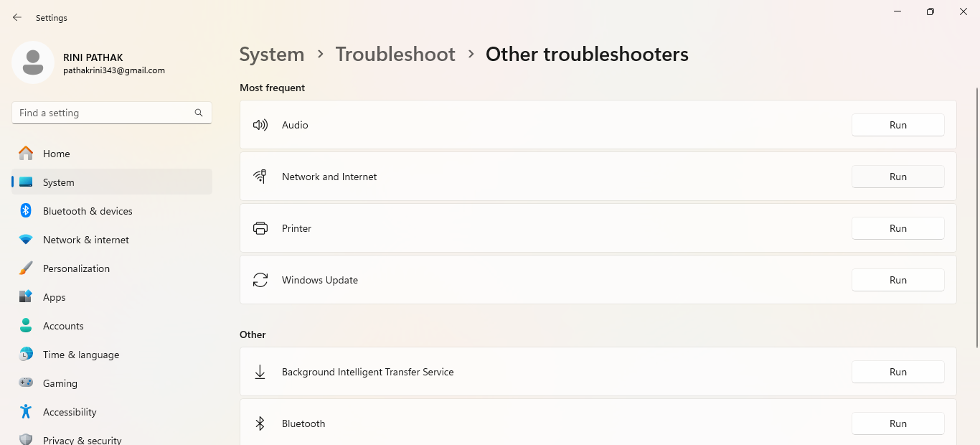
Task: Run the Printer troubleshooter
Action: coord(897,228)
